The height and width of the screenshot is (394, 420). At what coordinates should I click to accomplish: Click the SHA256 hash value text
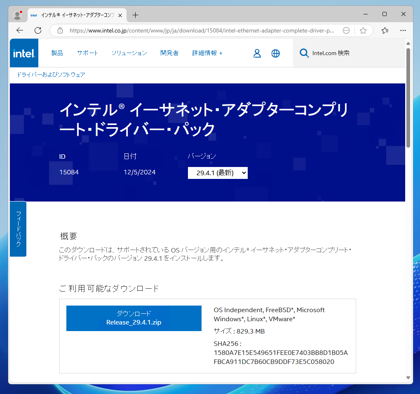[x=281, y=357]
